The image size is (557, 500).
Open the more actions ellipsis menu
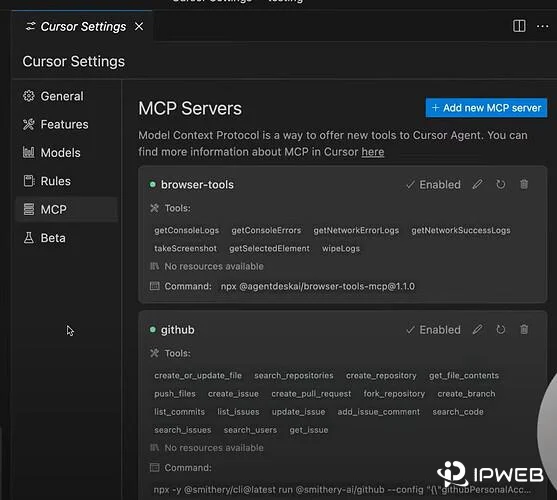tap(542, 26)
